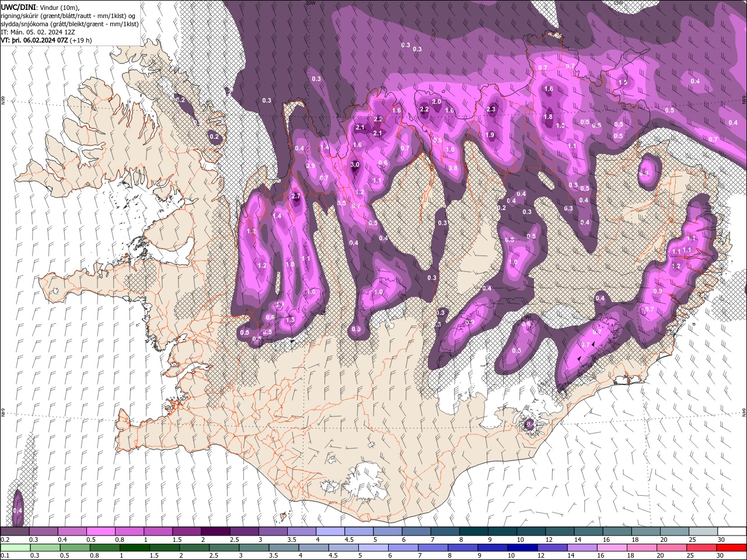
Task: Click the 2.7 snowfall value on the map
Action: tap(295, 196)
